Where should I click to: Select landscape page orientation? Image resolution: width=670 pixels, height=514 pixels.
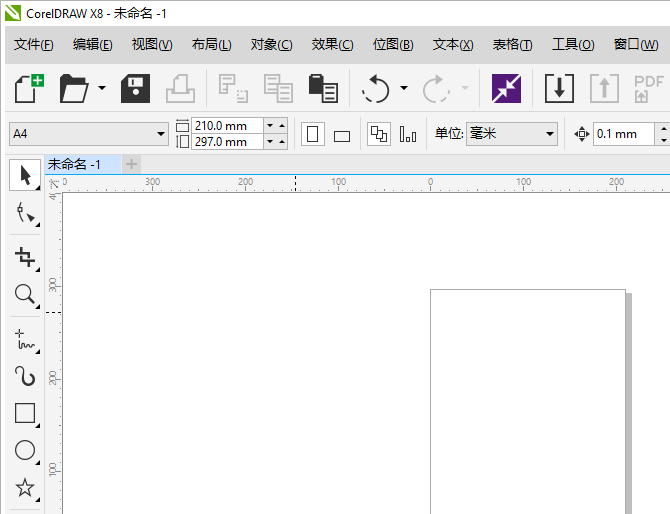click(x=342, y=136)
